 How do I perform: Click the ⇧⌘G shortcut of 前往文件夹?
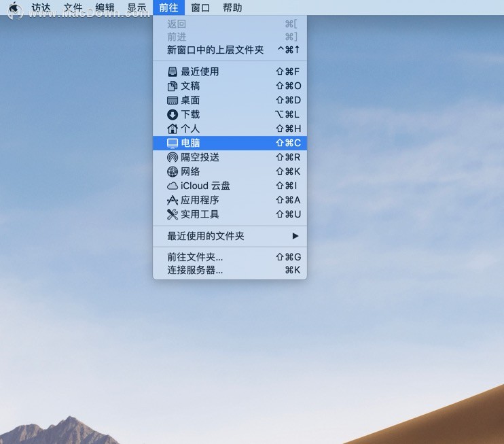(x=288, y=257)
